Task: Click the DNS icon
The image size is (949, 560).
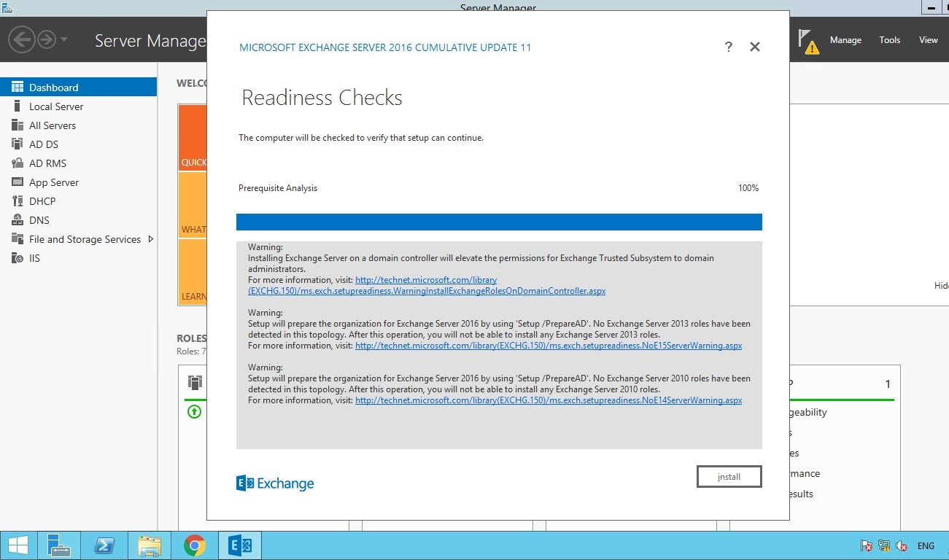Action: tap(17, 220)
